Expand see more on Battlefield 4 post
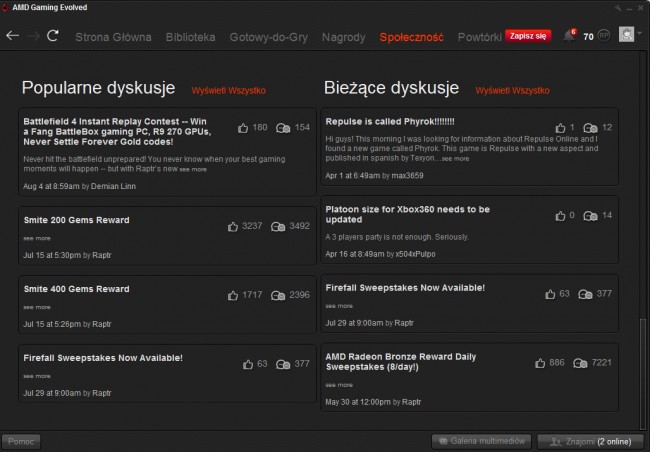 coord(193,169)
